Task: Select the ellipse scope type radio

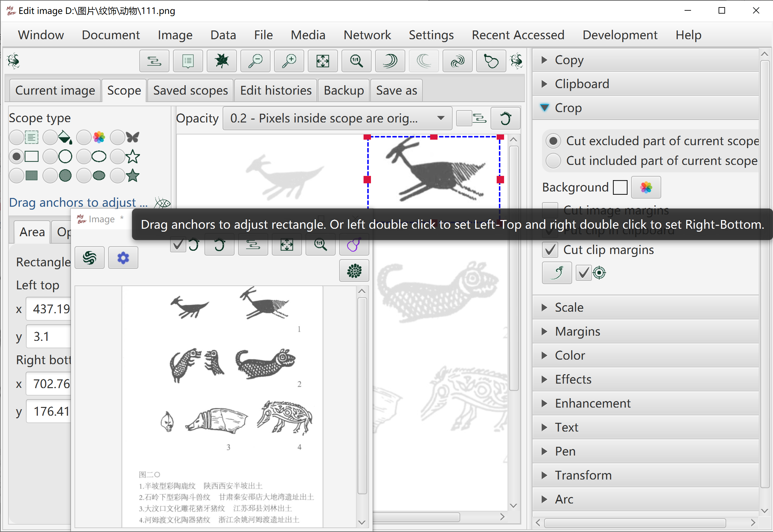Action: click(84, 157)
